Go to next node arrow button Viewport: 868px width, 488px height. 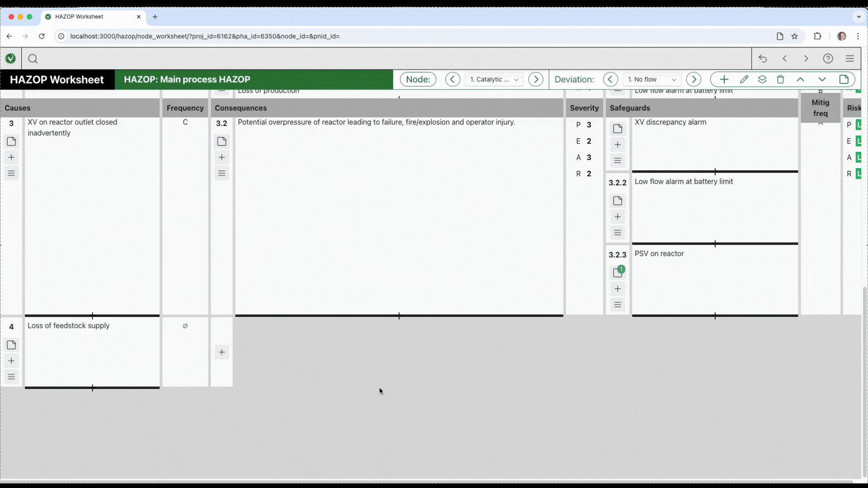[x=536, y=80]
